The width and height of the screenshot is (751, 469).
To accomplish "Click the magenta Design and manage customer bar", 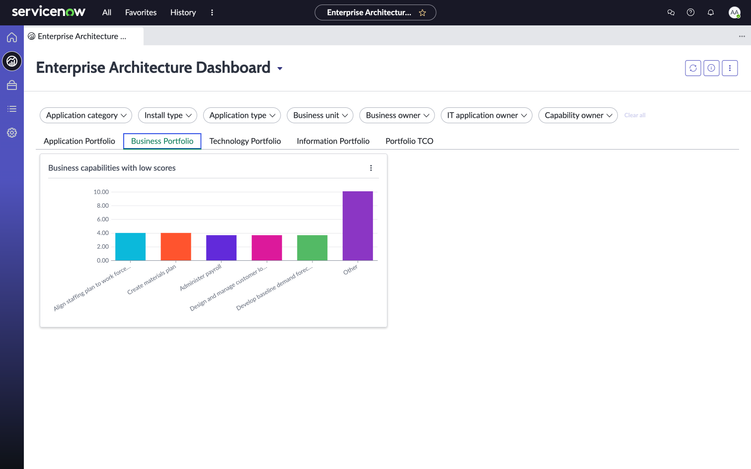I will [267, 248].
